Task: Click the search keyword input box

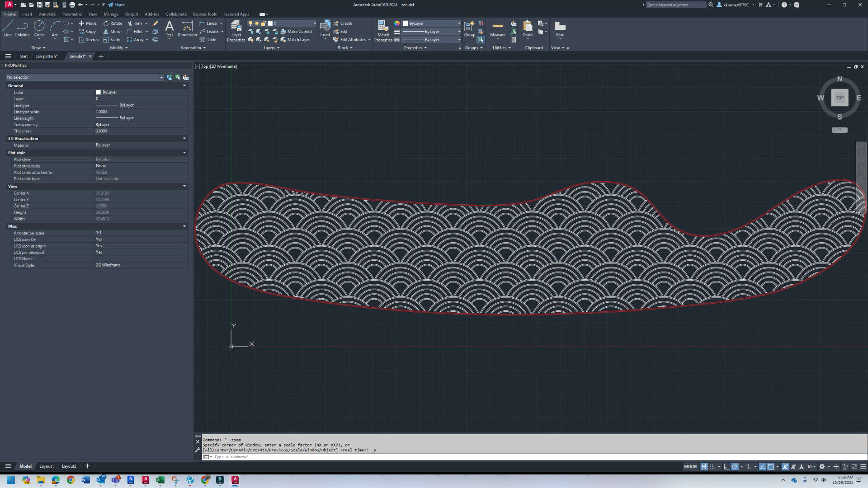Action: 675,5
